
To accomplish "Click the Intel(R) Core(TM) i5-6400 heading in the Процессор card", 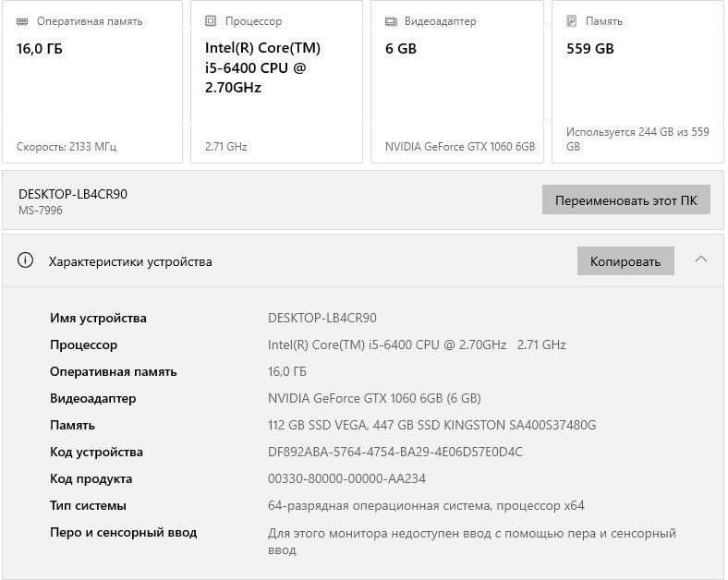I will click(x=262, y=67).
